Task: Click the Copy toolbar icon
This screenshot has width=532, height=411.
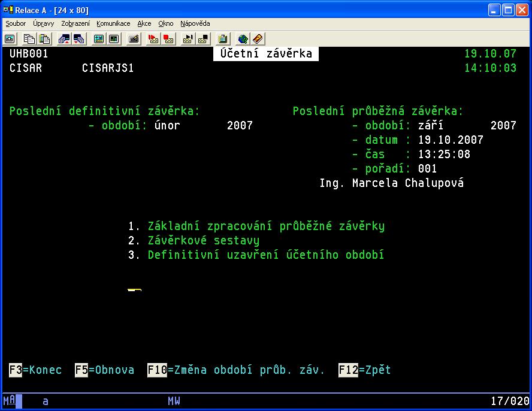Action: [x=29, y=39]
